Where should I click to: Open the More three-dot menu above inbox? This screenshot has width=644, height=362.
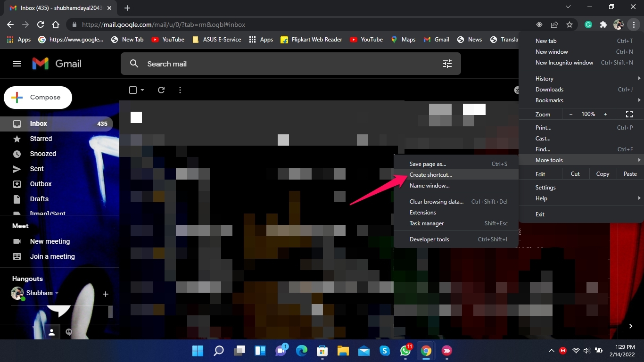tap(180, 90)
